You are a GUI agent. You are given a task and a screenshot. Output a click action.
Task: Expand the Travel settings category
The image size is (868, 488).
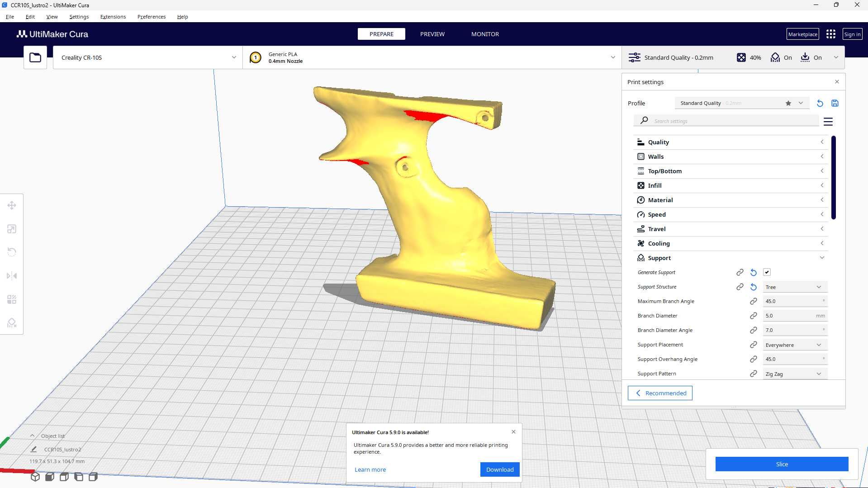[731, 229]
